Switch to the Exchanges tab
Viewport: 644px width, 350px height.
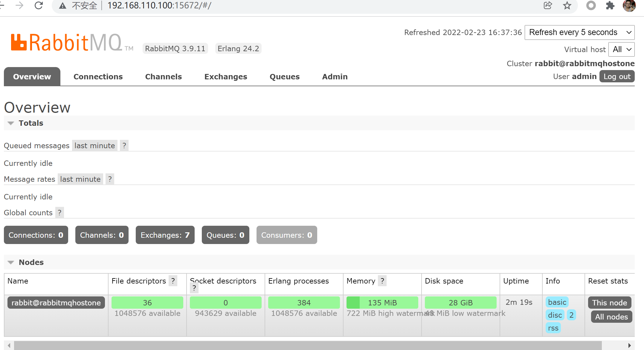225,77
